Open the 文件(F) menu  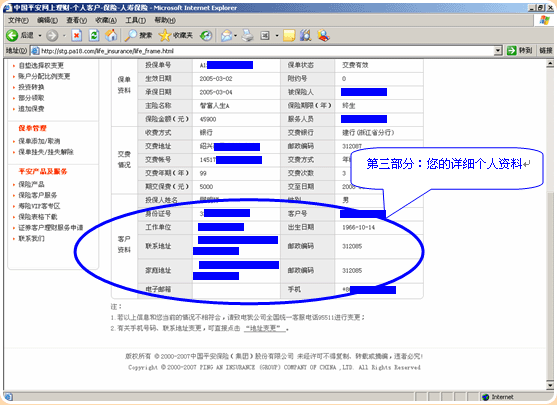tap(18, 20)
